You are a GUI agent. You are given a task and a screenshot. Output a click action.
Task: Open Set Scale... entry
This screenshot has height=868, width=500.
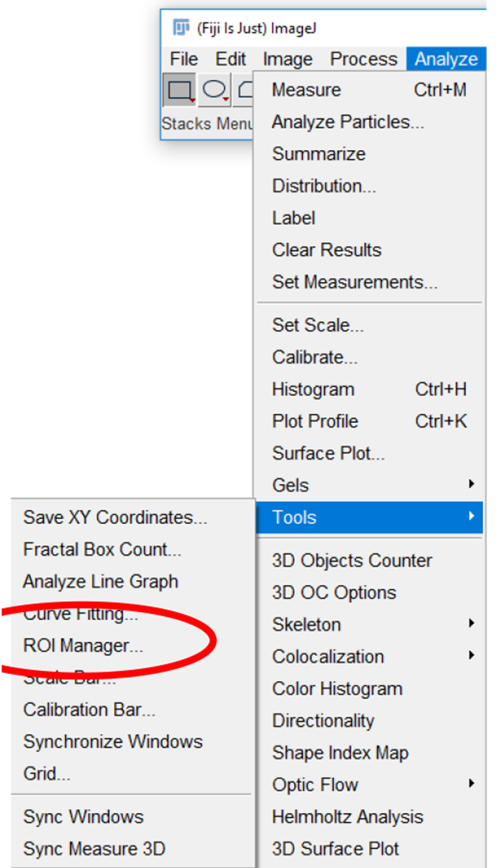click(x=369, y=325)
